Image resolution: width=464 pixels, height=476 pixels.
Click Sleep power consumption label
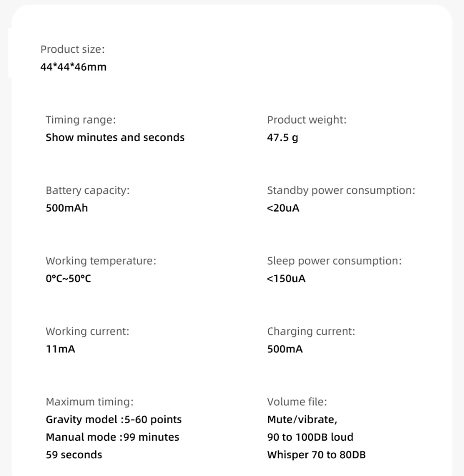334,261
